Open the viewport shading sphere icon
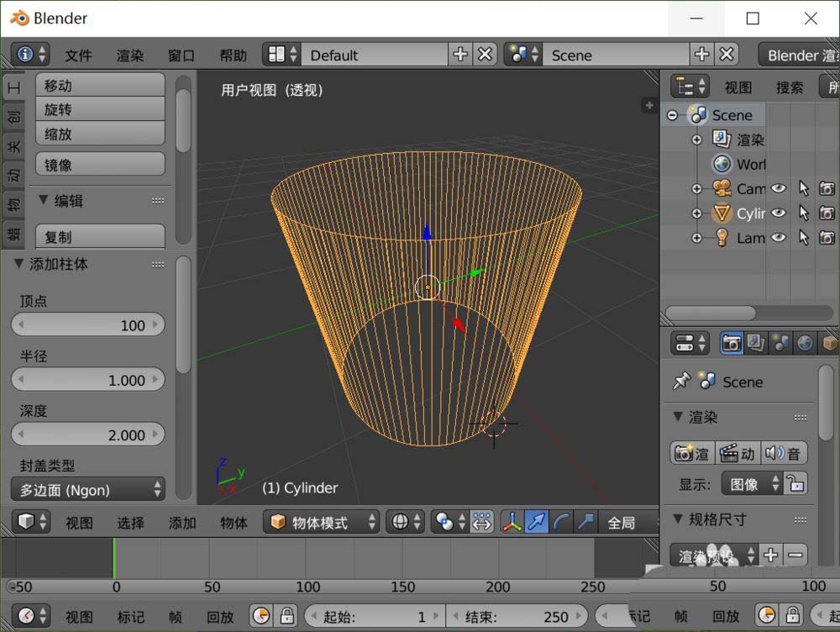 pyautogui.click(x=402, y=521)
